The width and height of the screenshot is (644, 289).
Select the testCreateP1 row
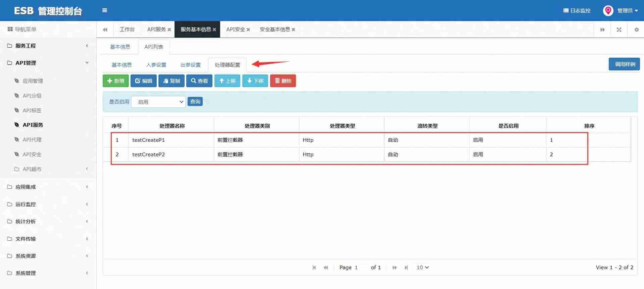point(367,140)
